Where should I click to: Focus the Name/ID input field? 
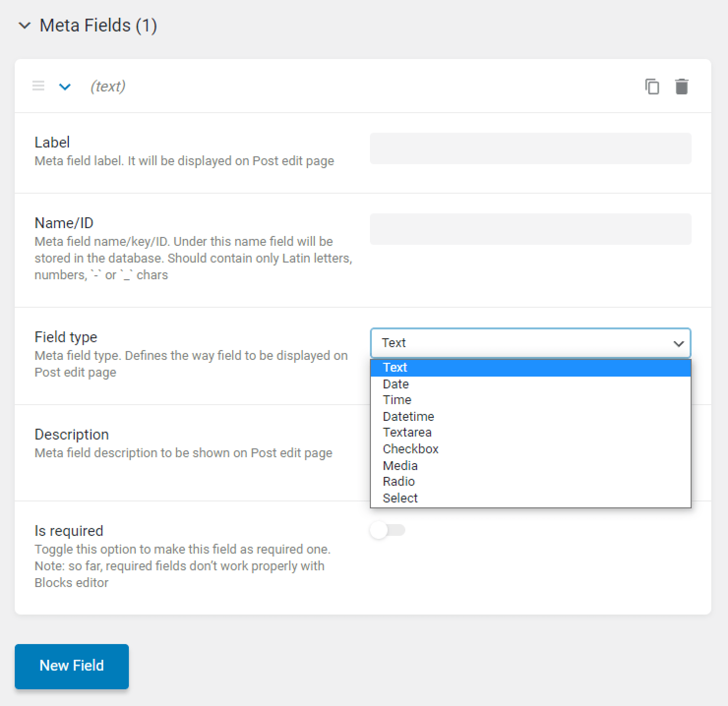tap(531, 229)
